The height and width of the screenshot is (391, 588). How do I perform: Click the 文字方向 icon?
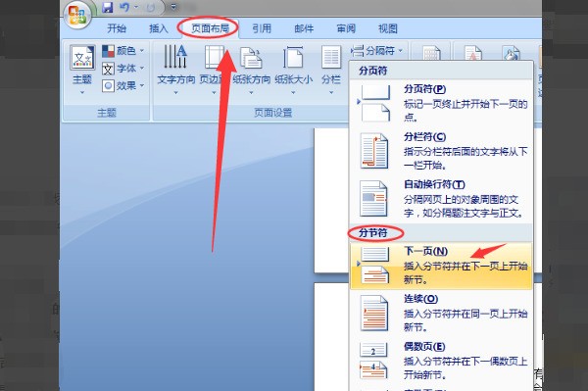(x=175, y=57)
